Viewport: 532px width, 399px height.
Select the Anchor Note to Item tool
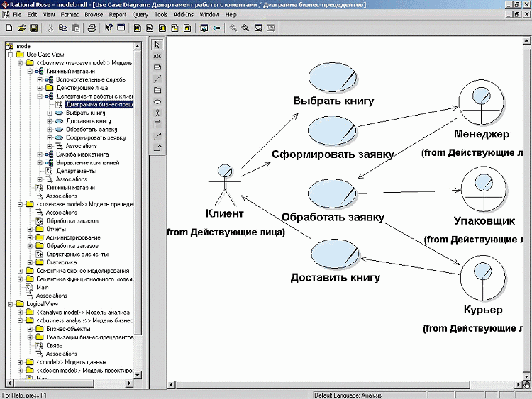157,79
